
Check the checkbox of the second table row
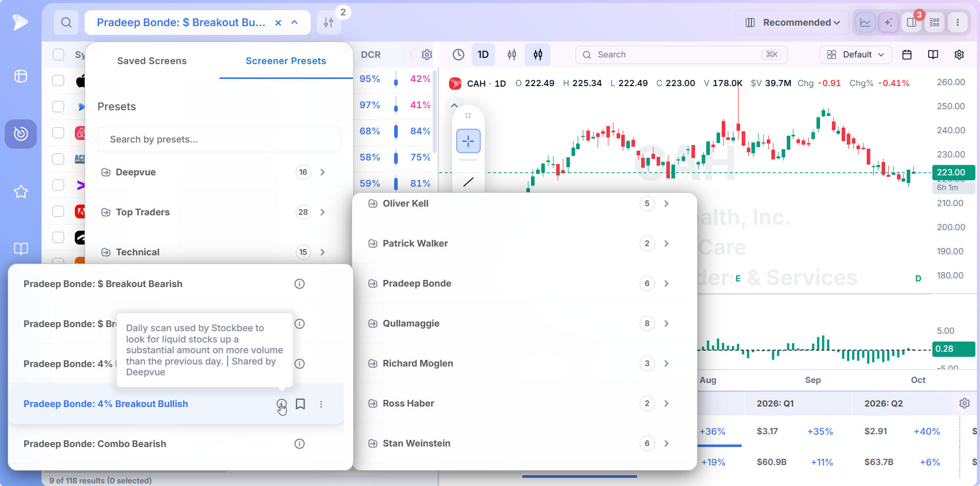(58, 107)
